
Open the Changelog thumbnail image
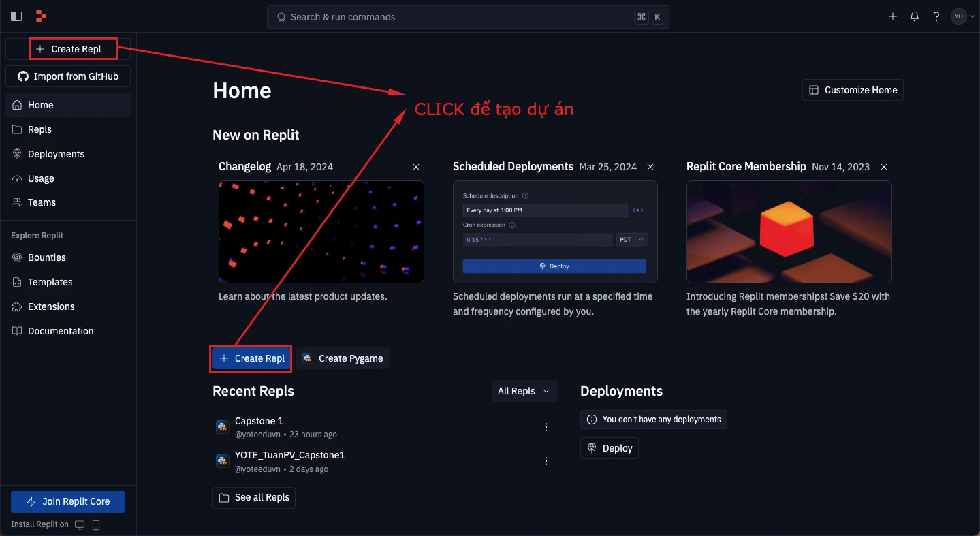(321, 232)
